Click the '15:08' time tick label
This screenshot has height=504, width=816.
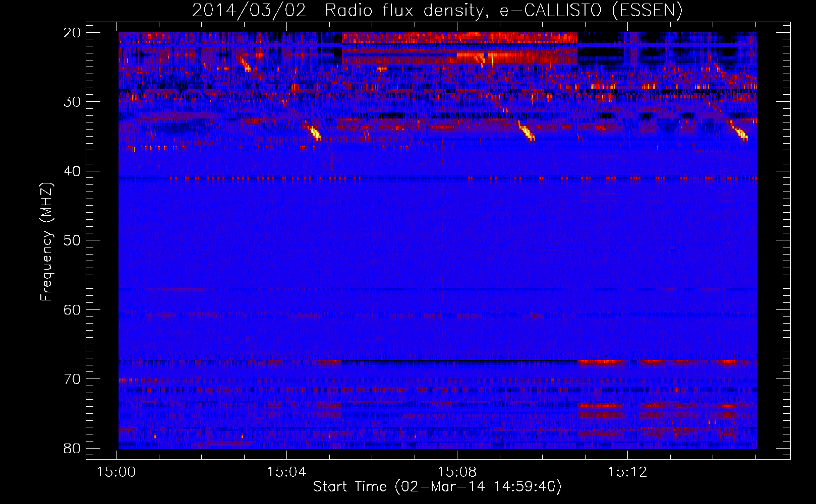457,472
